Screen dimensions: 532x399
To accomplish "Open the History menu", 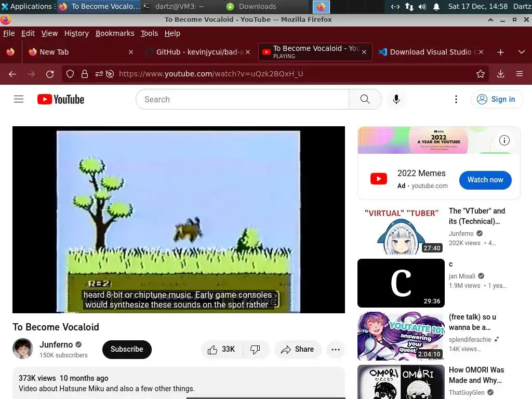I will pyautogui.click(x=76, y=33).
